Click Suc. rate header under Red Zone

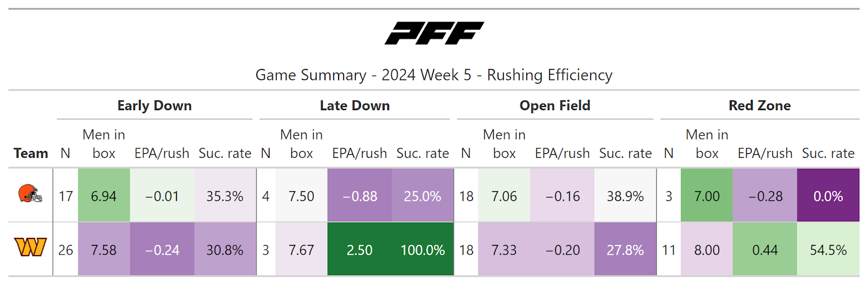[x=828, y=154]
